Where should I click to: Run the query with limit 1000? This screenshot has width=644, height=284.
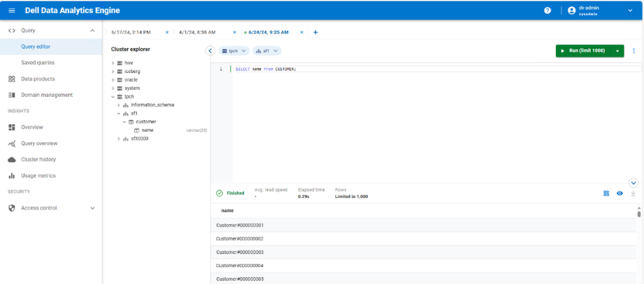tap(584, 51)
